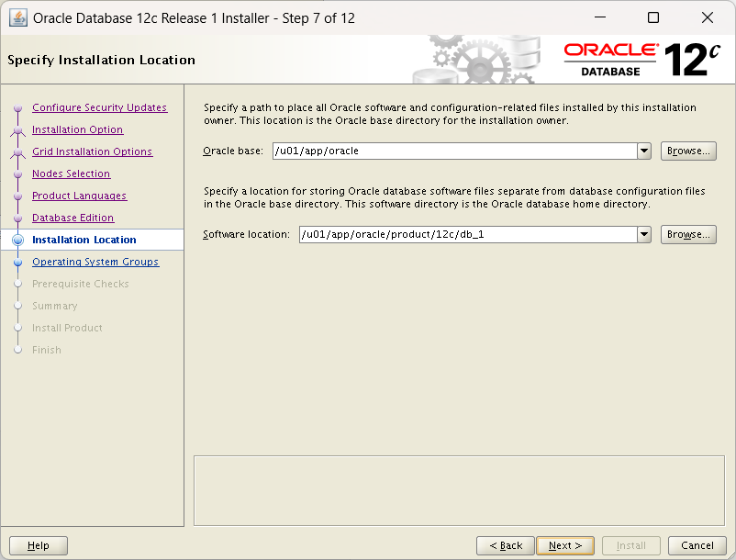Browse for Software location directory
The width and height of the screenshot is (736, 560).
[x=688, y=234]
